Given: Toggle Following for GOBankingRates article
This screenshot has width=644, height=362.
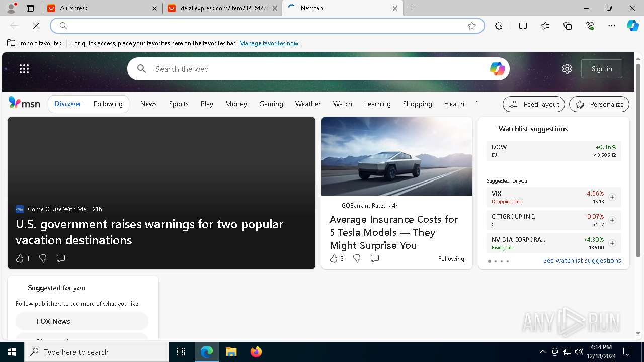Looking at the screenshot, I should point(451,259).
